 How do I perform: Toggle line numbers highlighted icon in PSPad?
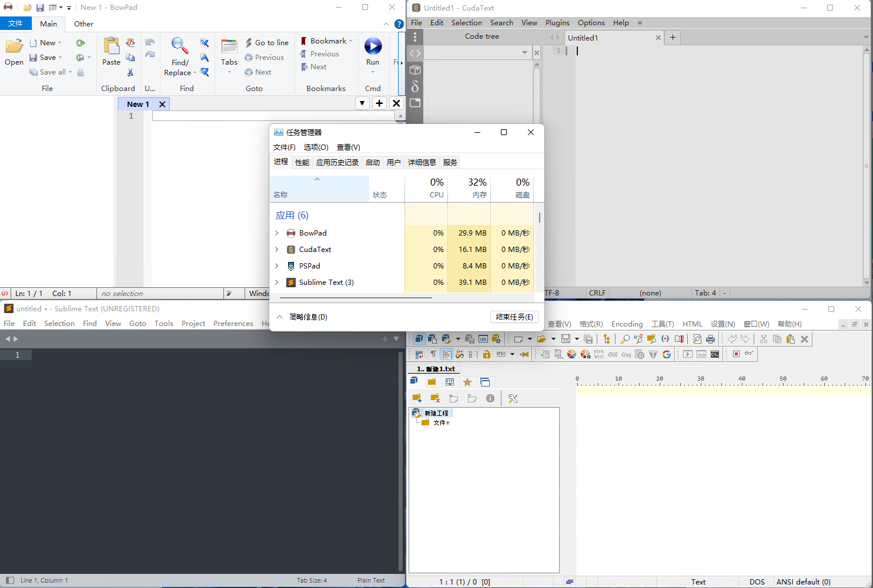(447, 354)
